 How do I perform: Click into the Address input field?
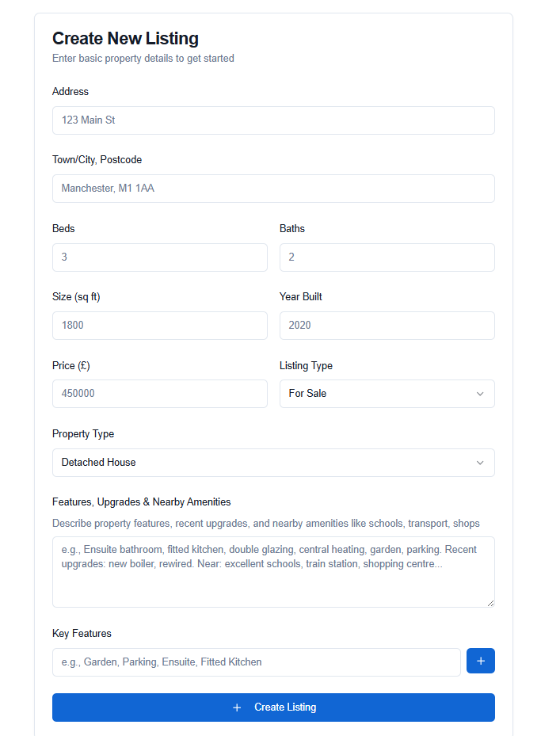pyautogui.click(x=273, y=120)
